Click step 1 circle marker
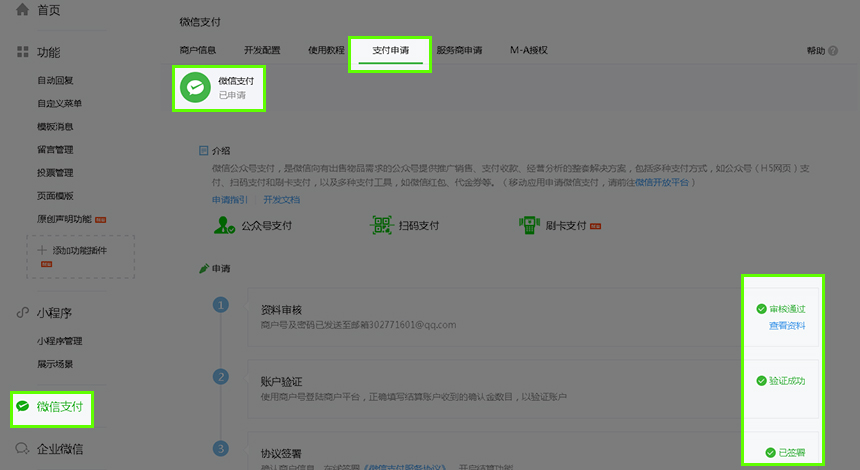 pyautogui.click(x=221, y=305)
